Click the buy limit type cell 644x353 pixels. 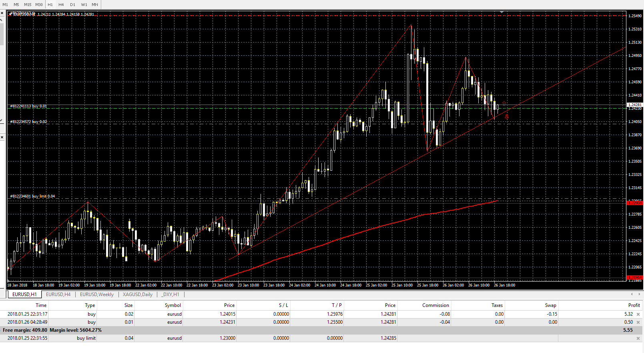click(x=86, y=338)
